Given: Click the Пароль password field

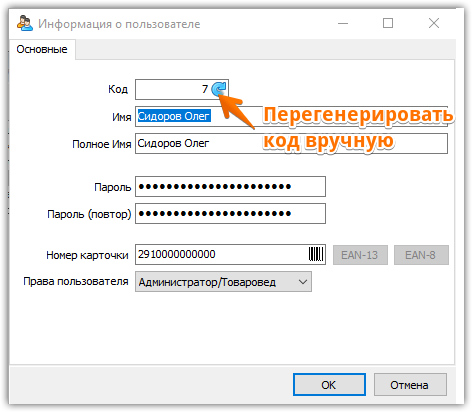Looking at the screenshot, I should coord(230,187).
